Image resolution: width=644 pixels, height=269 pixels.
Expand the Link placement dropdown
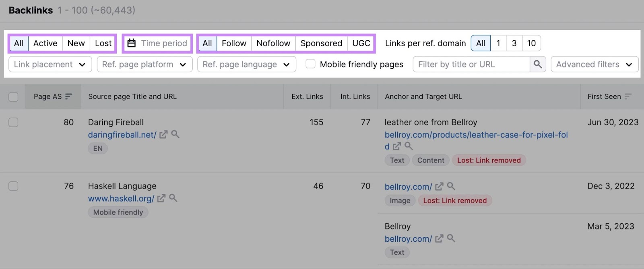coord(50,64)
